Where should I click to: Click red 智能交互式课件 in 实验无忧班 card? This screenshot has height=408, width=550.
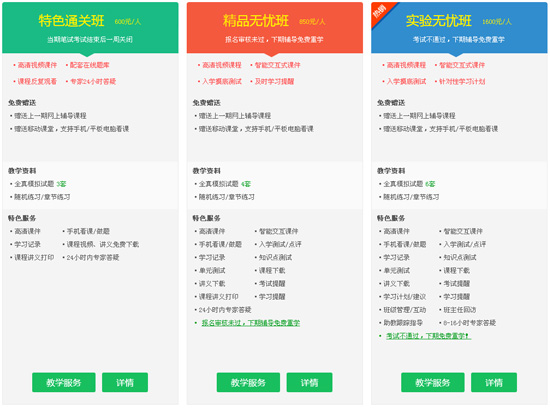coord(462,65)
